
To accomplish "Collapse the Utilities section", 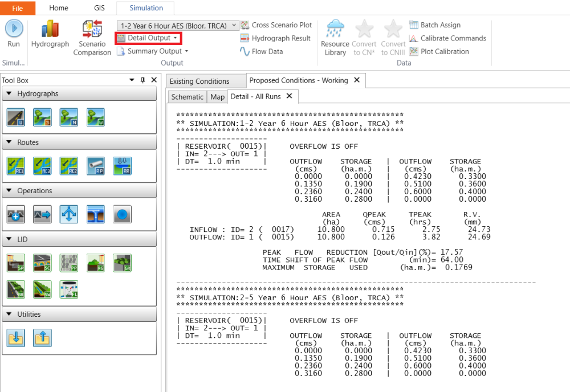I will point(9,314).
